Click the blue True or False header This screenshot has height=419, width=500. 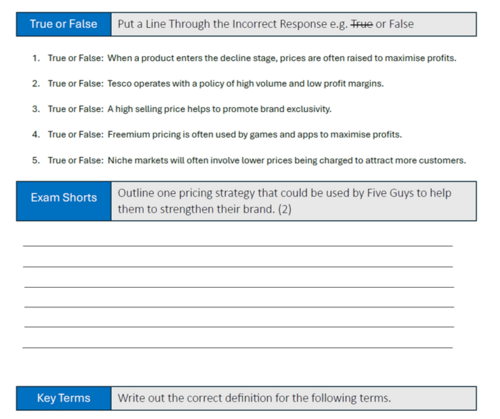point(64,24)
